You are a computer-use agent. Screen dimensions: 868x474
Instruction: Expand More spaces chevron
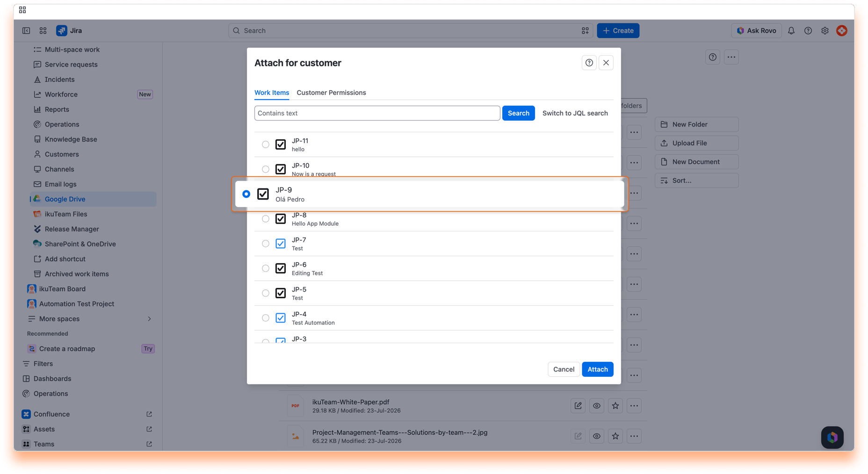click(149, 319)
